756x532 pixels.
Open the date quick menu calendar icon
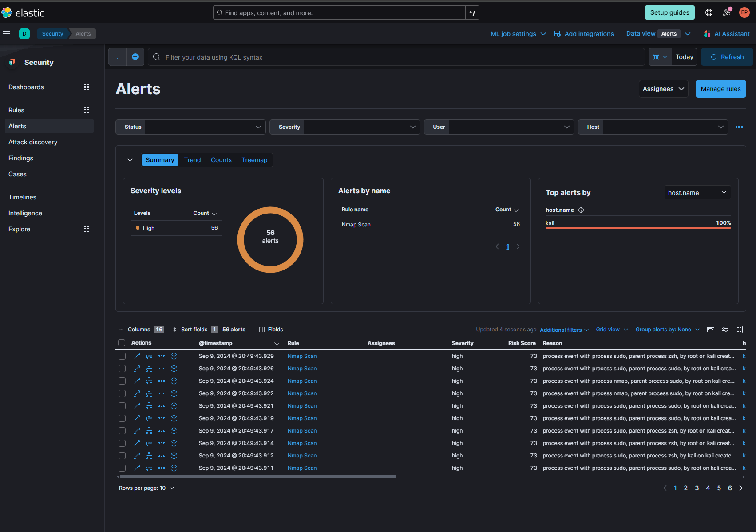tap(660, 57)
